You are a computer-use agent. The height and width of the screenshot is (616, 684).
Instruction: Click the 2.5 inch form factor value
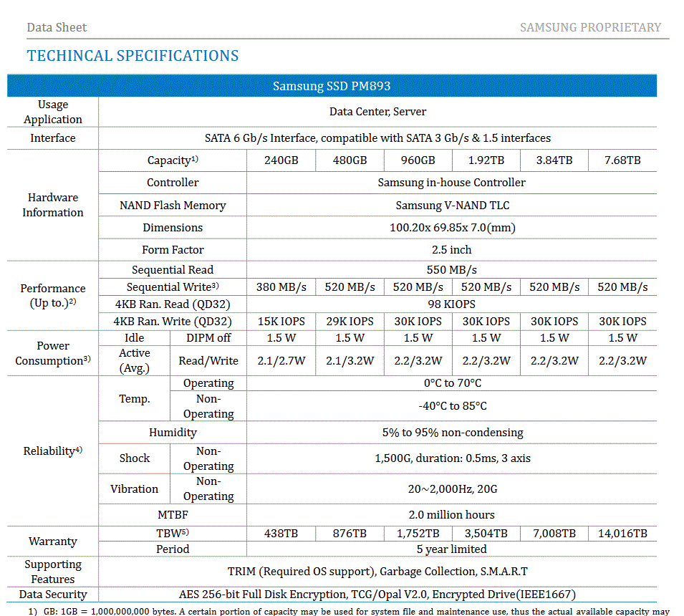[451, 250]
